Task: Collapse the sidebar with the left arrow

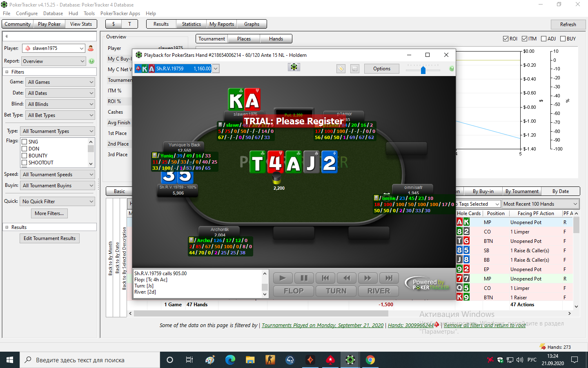Action: 7,36
